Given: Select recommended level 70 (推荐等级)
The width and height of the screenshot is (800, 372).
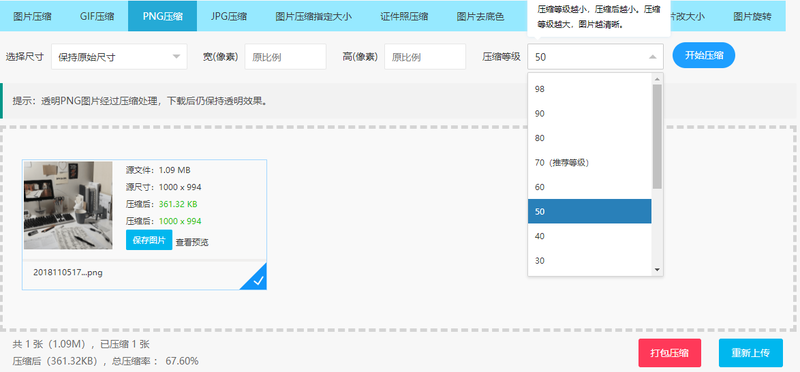Looking at the screenshot, I should pyautogui.click(x=590, y=162).
